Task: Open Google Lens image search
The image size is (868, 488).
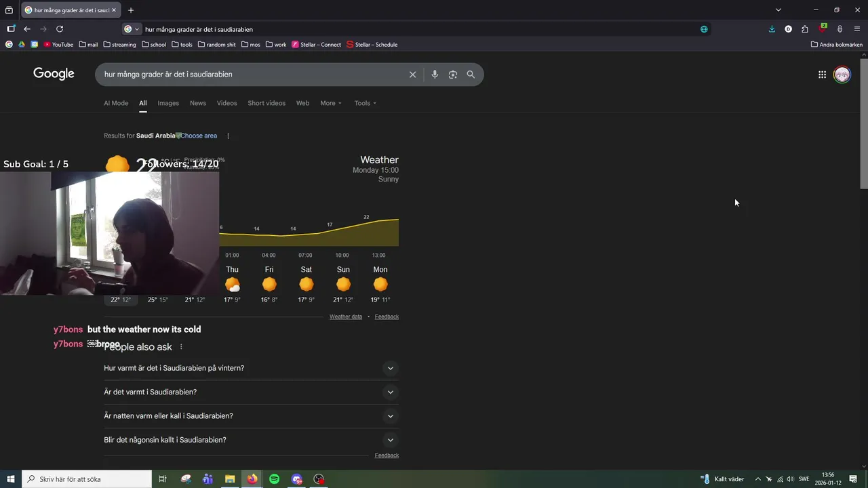Action: point(453,75)
